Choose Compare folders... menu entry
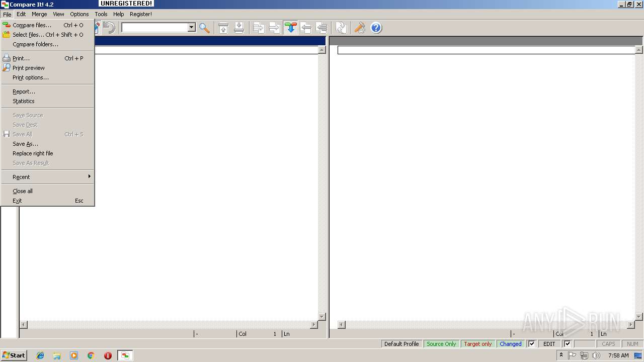This screenshot has height=362, width=644. pos(47,44)
